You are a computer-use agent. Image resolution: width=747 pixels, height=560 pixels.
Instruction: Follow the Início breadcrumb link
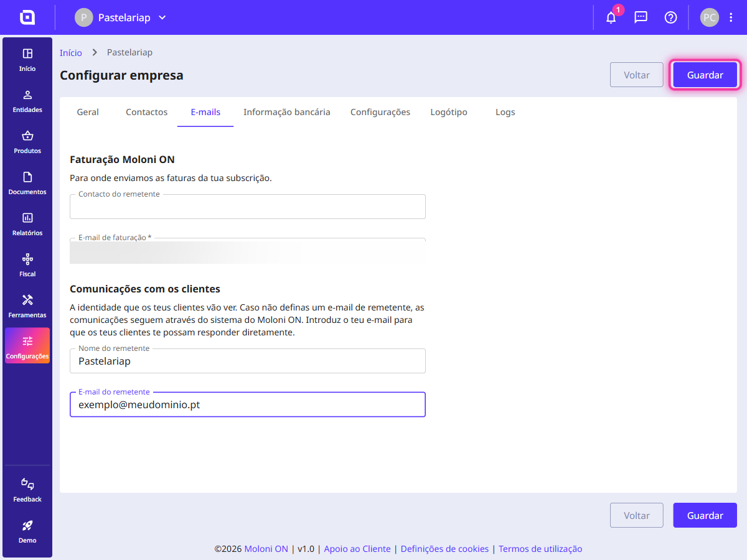(x=71, y=52)
